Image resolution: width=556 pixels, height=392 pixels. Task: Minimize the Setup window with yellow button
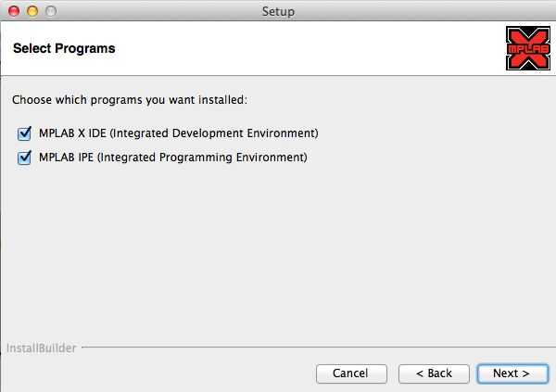(x=32, y=11)
